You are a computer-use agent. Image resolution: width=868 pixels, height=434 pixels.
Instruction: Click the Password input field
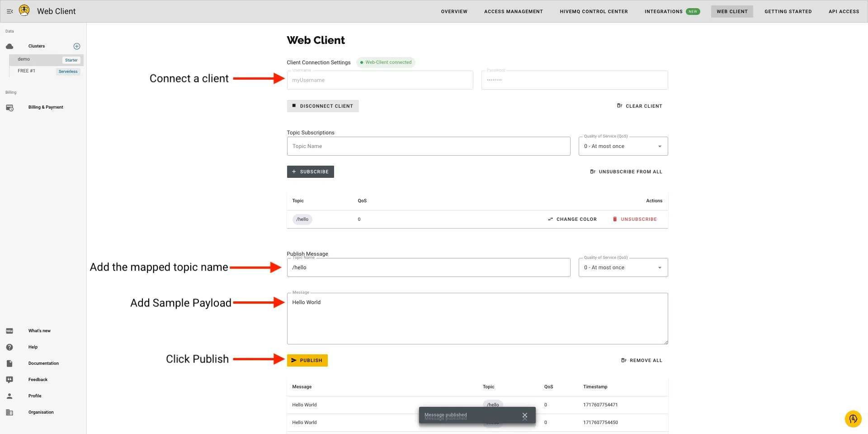[575, 80]
